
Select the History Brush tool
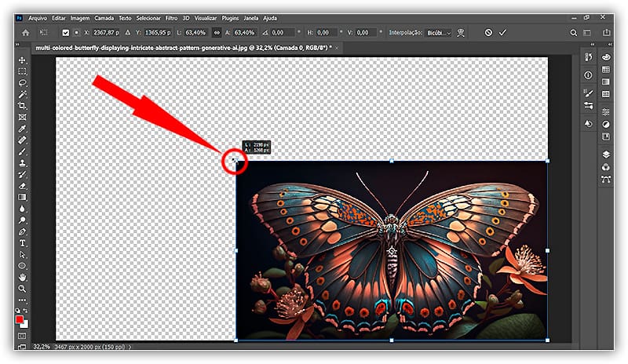pos(23,175)
